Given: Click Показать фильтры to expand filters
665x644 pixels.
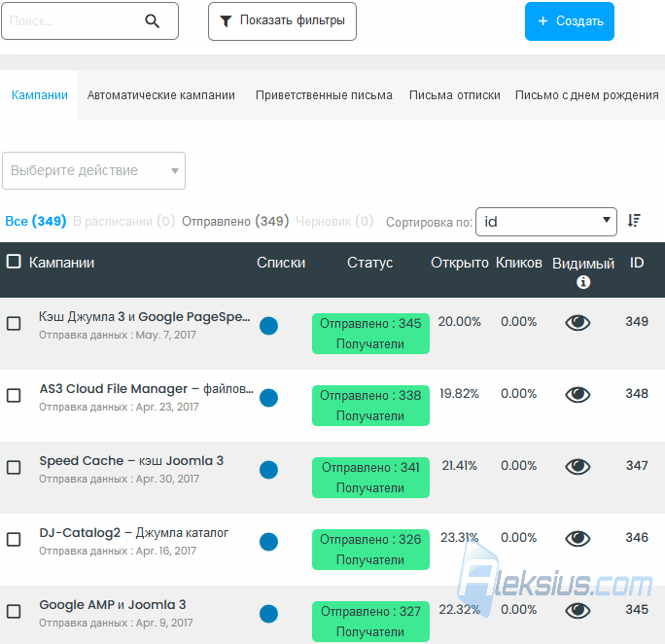Looking at the screenshot, I should pos(282,21).
